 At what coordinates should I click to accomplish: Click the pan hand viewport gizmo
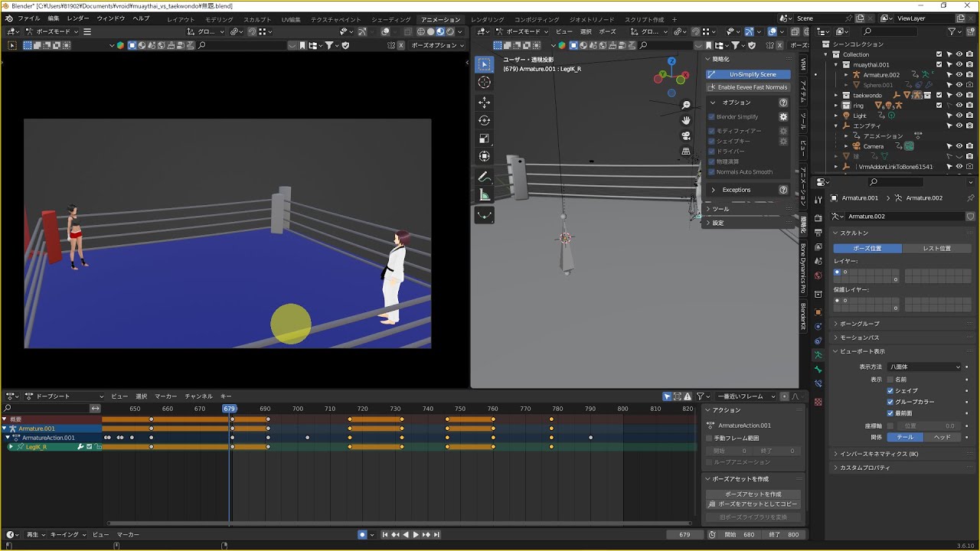(686, 120)
